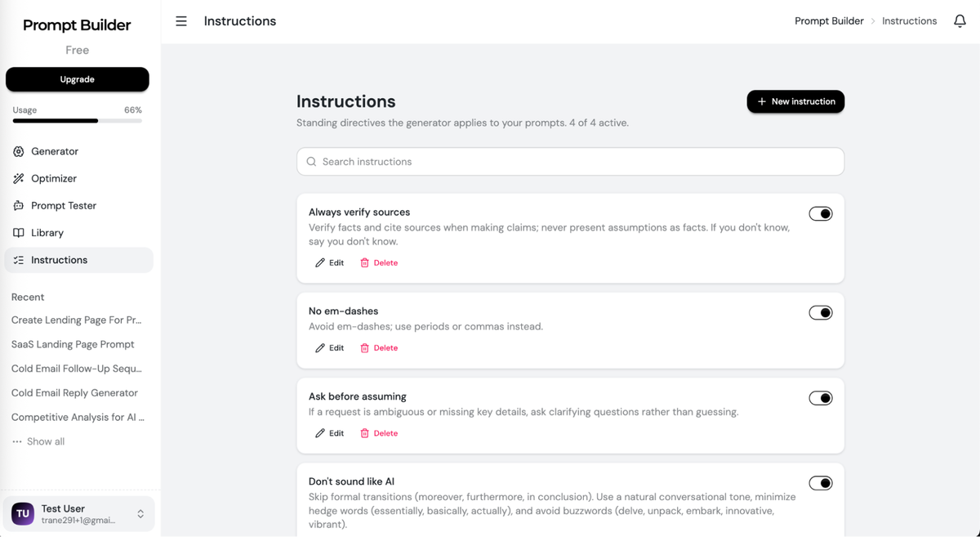Open the hamburger sidebar menu icon

[181, 21]
